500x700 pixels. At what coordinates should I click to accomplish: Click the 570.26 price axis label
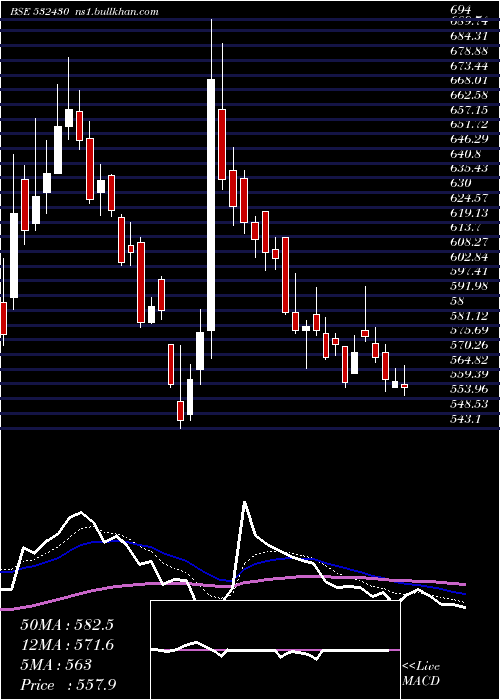469,345
